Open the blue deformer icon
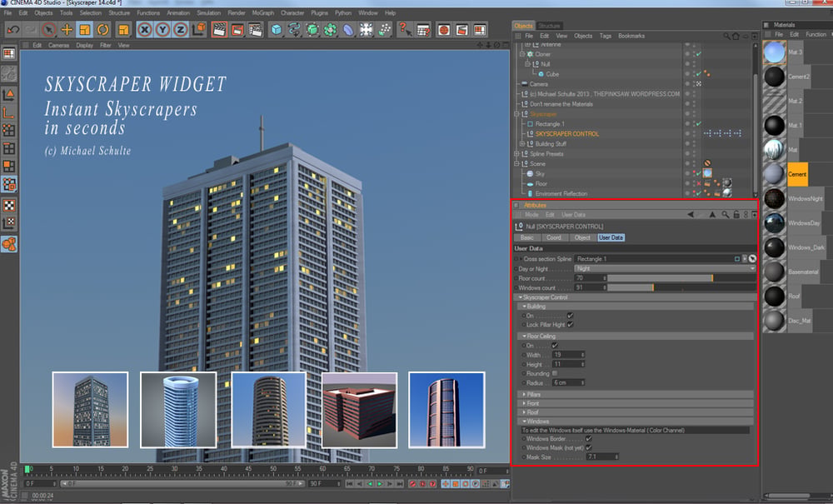 tap(348, 30)
